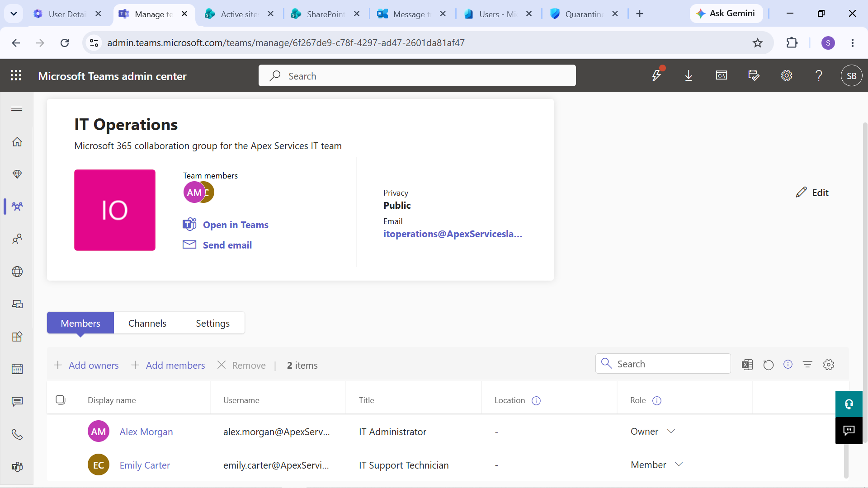Open the members table filter
This screenshot has height=488, width=868.
(x=807, y=364)
